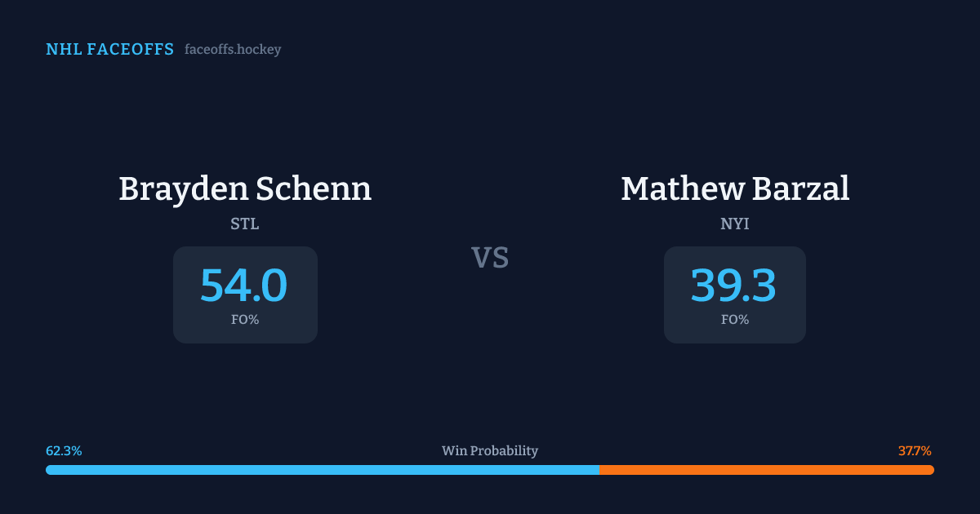This screenshot has height=514, width=980.
Task: Click the 39.3 faceoff percentage value
Action: pos(734,286)
